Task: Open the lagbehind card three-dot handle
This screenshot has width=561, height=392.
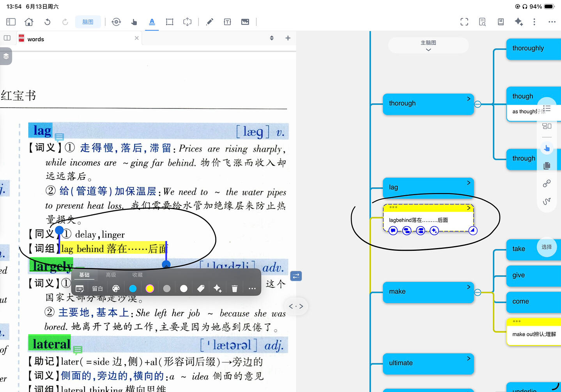Action: tap(393, 207)
